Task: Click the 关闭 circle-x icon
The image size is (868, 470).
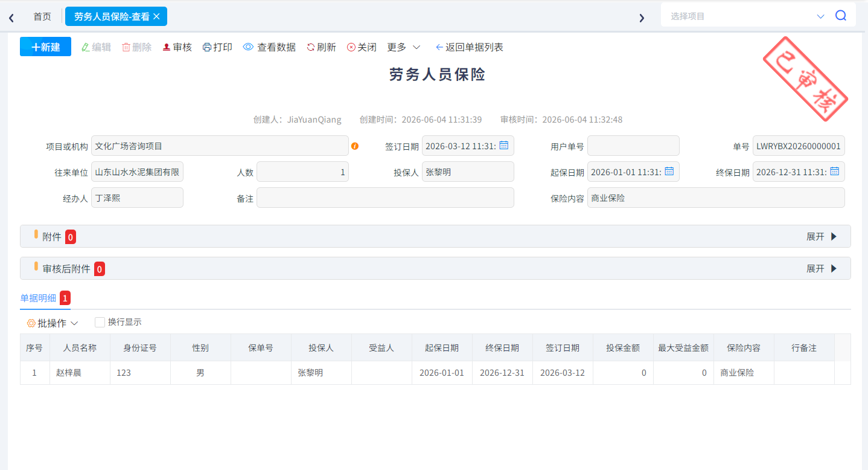Action: click(351, 47)
